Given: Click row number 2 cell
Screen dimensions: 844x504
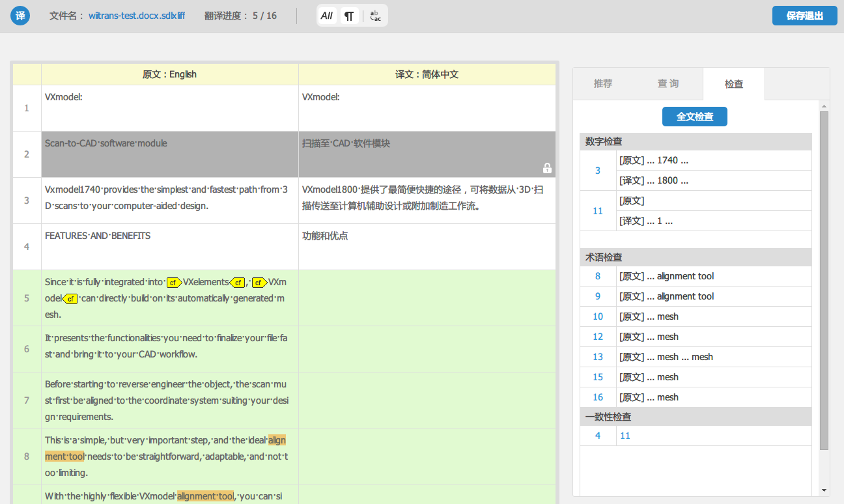Looking at the screenshot, I should pyautogui.click(x=27, y=154).
